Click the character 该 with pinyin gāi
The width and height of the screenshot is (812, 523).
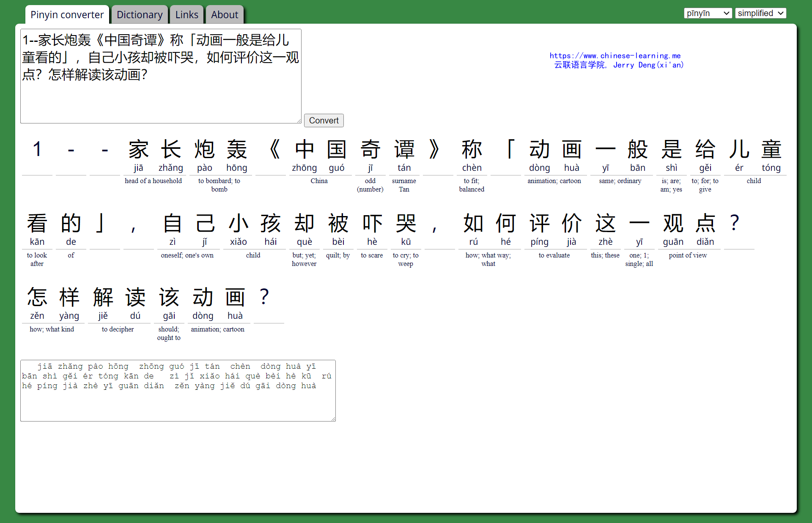click(169, 297)
